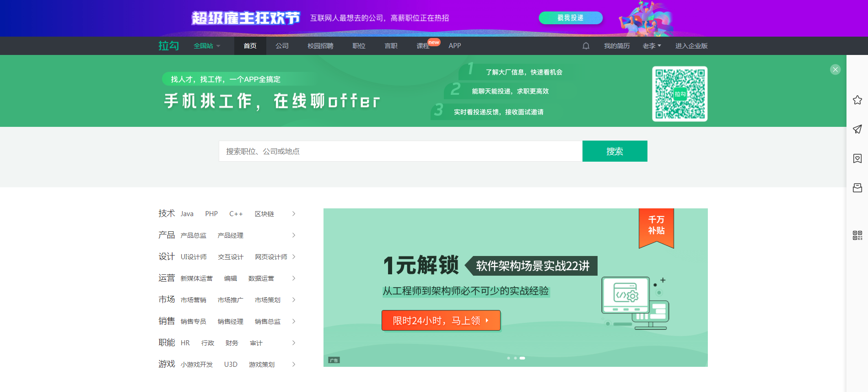Open the 校园招聘 nav tab
The width and height of the screenshot is (868, 392).
(320, 46)
